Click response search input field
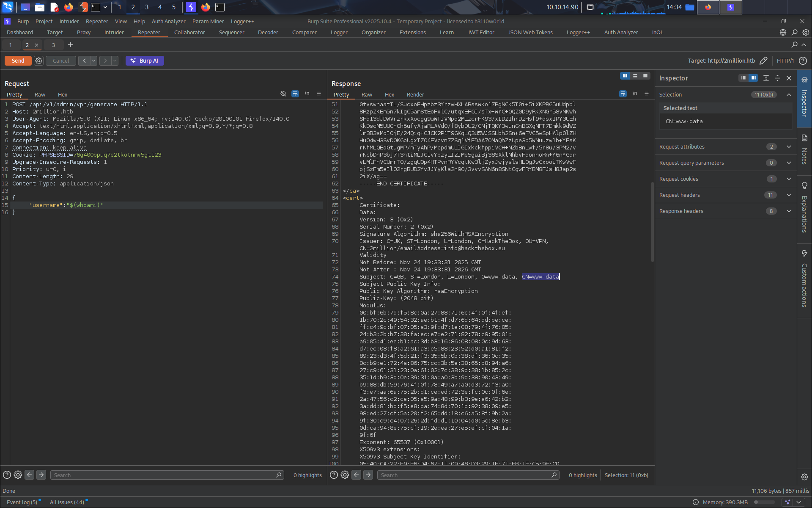Image resolution: width=812 pixels, height=508 pixels. 465,475
